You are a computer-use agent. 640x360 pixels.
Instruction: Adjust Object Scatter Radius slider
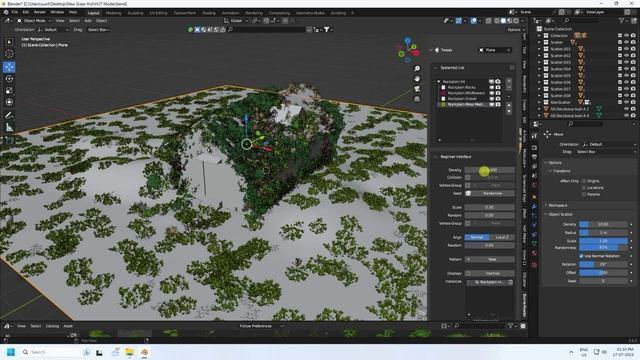(603, 232)
